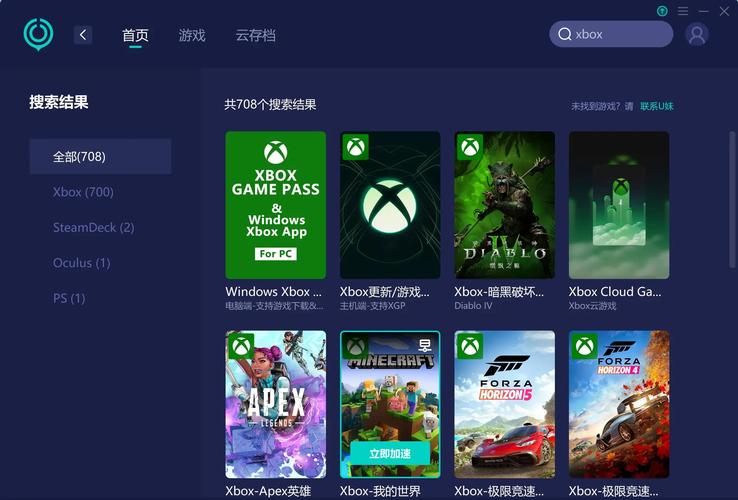Click the 立即加速 button on Minecraft
This screenshot has width=738, height=500.
coord(390,453)
